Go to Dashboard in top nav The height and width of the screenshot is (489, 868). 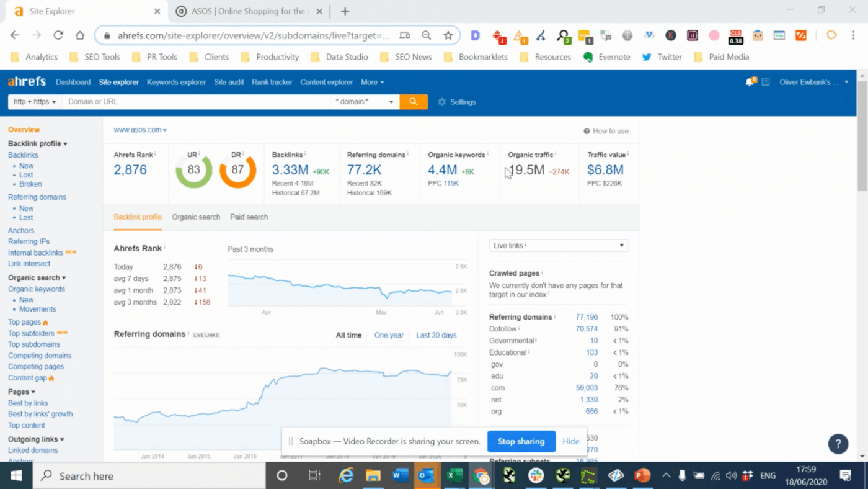tap(73, 82)
